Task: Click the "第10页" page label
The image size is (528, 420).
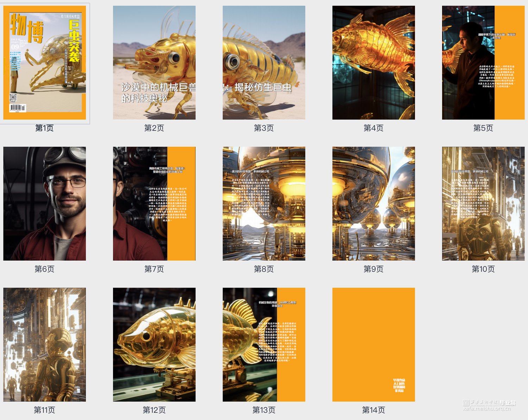Action: coord(483,269)
